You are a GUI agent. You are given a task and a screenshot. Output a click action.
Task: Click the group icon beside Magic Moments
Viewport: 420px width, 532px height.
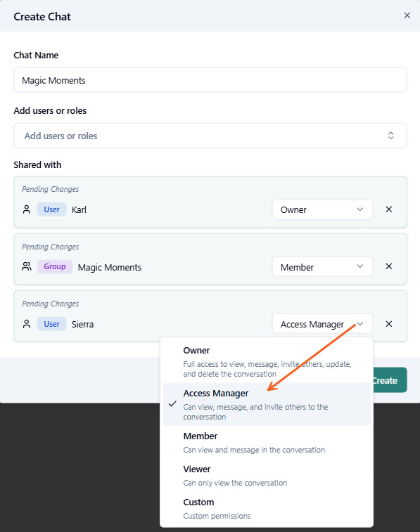coord(27,266)
